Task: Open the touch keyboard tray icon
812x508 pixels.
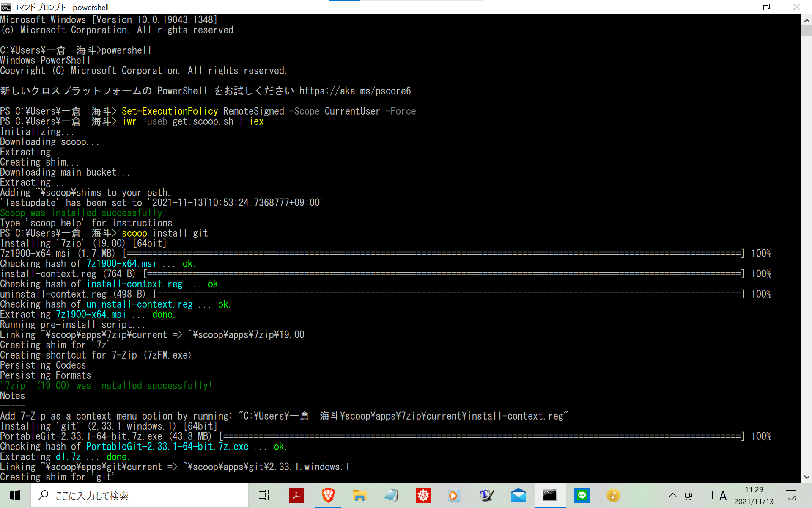Action: [705, 495]
